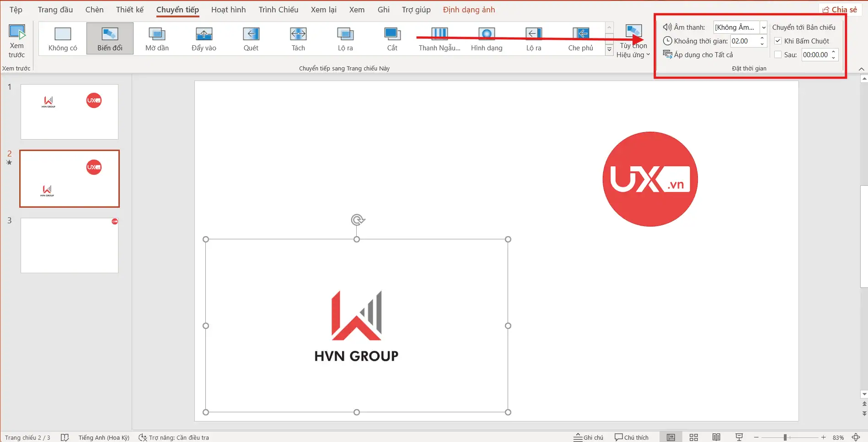
Task: Toggle the Ghi chú notes pane
Action: tap(589, 437)
